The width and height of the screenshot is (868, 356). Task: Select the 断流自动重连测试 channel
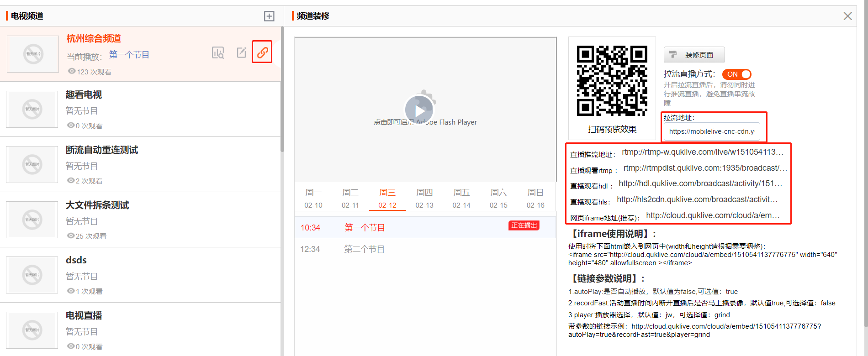tap(140, 165)
